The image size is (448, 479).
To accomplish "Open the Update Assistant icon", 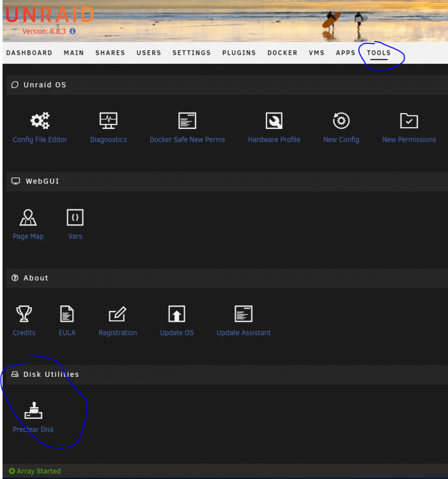I will 243,314.
